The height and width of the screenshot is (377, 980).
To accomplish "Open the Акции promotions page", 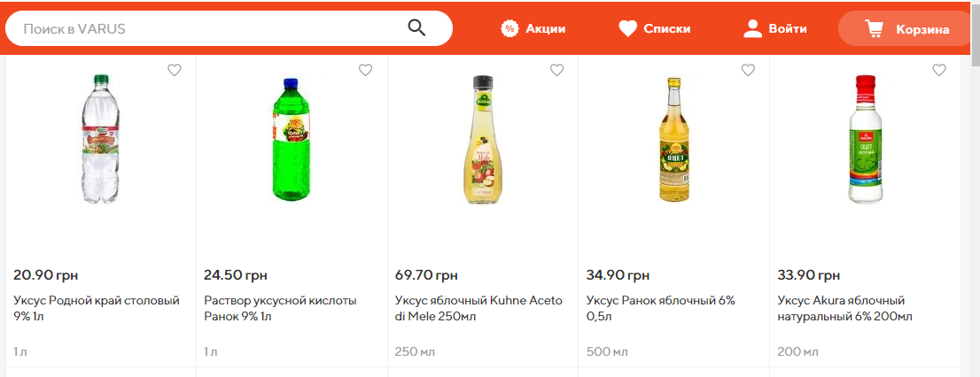I will tap(533, 28).
